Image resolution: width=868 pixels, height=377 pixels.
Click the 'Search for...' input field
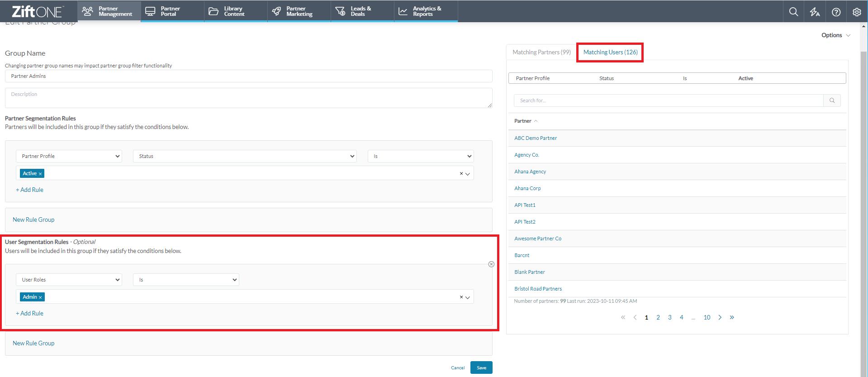pyautogui.click(x=669, y=100)
